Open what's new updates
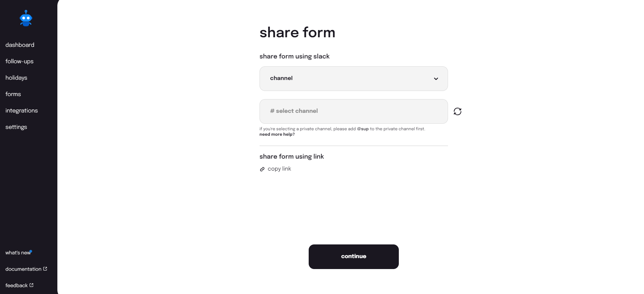Viewport: 644px width, 294px height. [18, 253]
